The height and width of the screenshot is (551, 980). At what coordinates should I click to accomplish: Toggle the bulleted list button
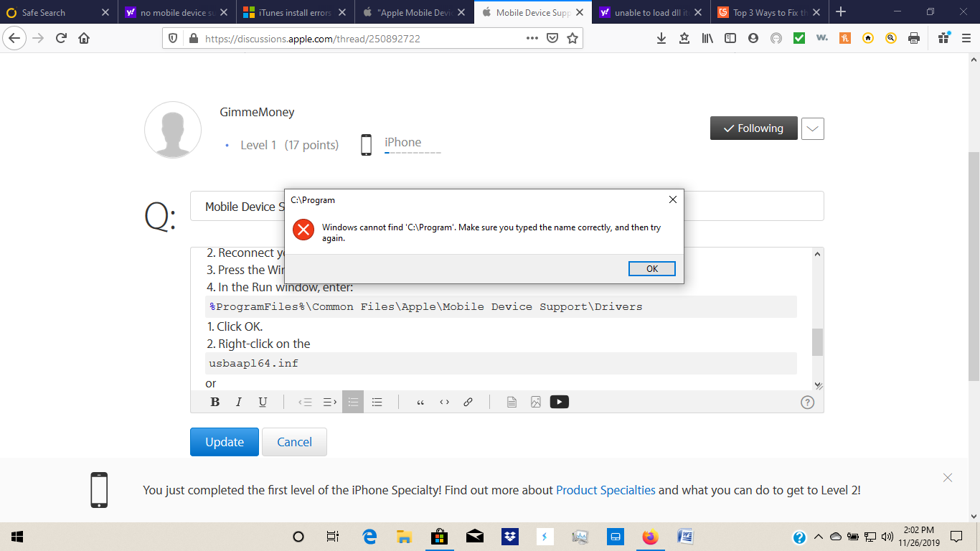point(377,402)
